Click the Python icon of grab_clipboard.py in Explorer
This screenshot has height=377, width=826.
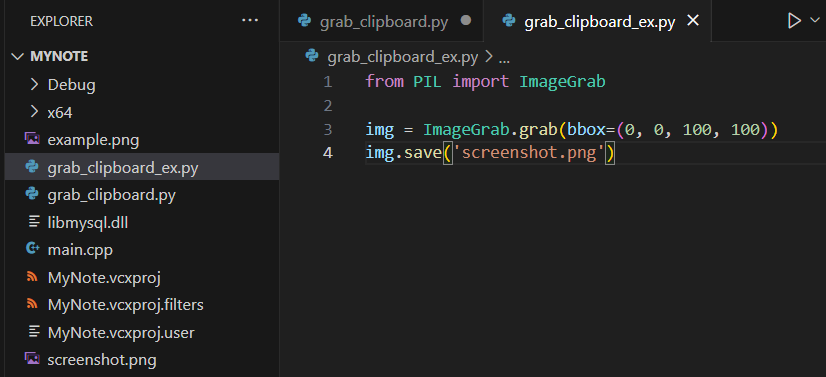pos(32,194)
